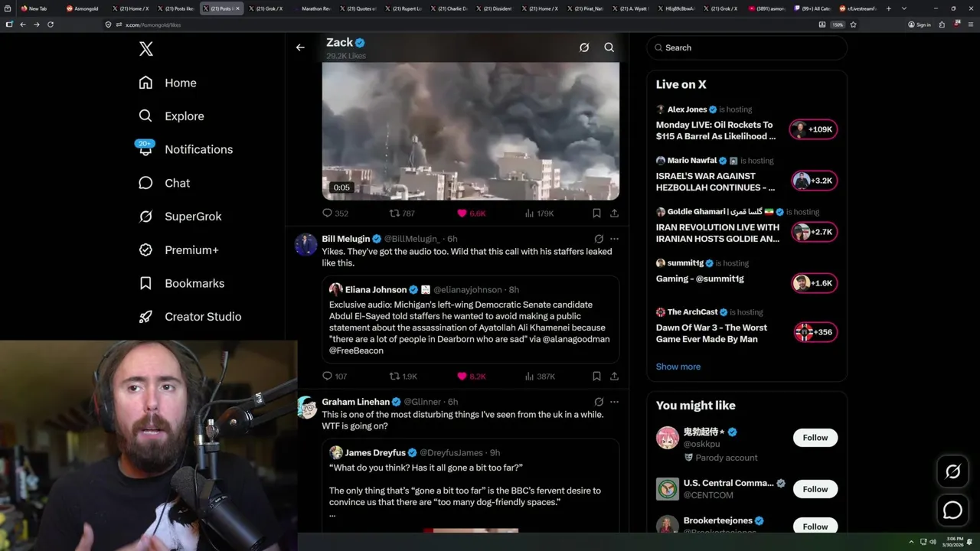Join The ArchCast live with +356
This screenshot has width=980, height=551.
tap(814, 332)
